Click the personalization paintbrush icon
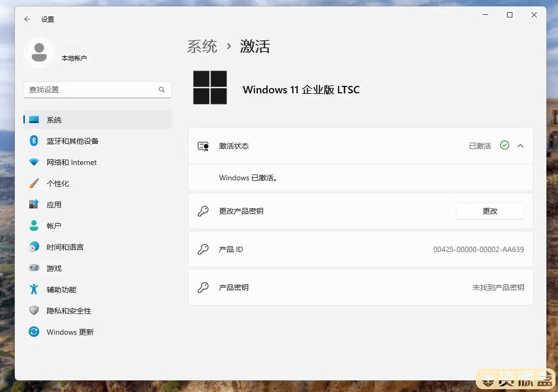The height and width of the screenshot is (392, 558). [34, 184]
